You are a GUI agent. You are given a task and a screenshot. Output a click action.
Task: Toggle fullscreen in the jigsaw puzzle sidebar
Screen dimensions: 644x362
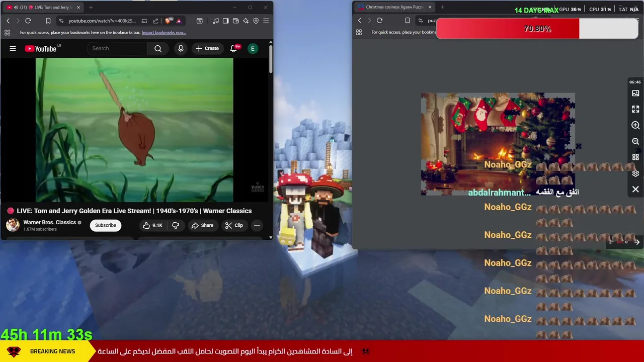point(635,109)
